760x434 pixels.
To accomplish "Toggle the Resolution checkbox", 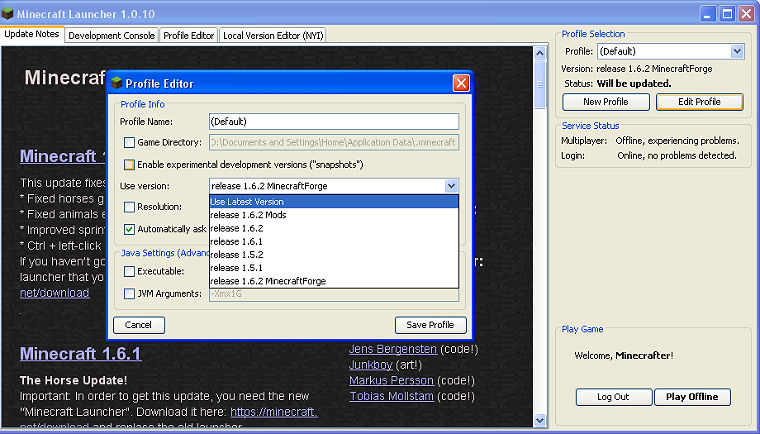I will 129,207.
